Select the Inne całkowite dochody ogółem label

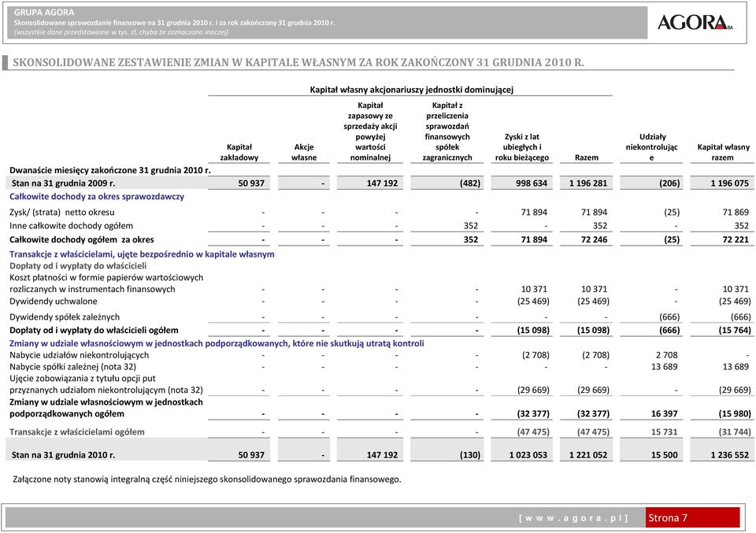pos(71,225)
